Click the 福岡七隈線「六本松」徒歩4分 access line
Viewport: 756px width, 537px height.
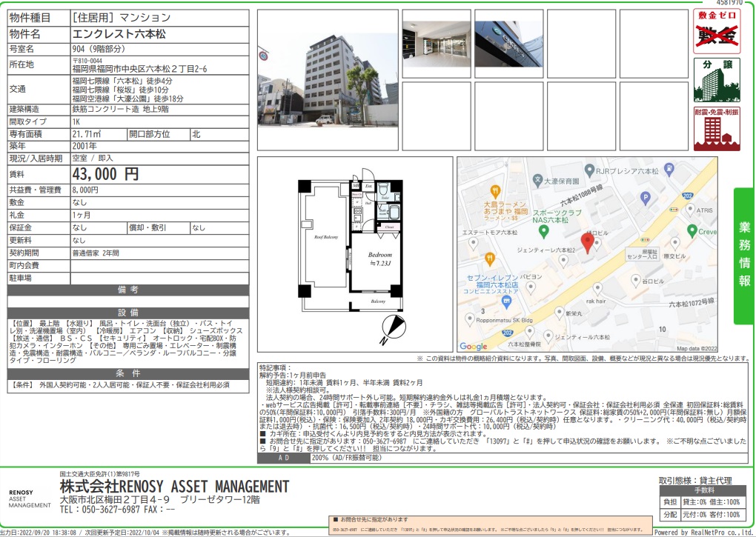click(122, 81)
